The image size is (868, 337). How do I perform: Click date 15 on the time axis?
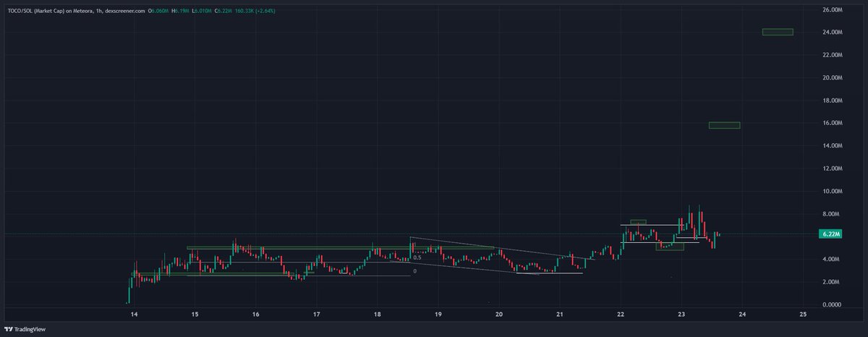195,315
